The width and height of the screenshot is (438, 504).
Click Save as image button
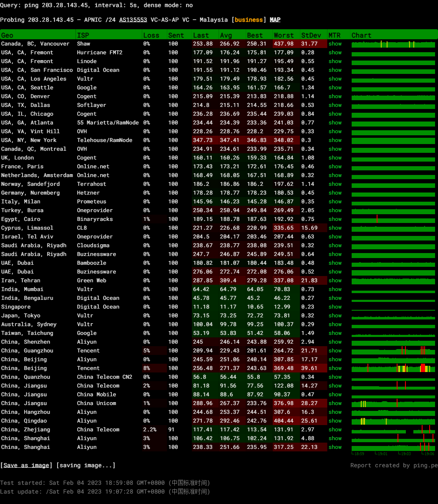(x=26, y=465)
